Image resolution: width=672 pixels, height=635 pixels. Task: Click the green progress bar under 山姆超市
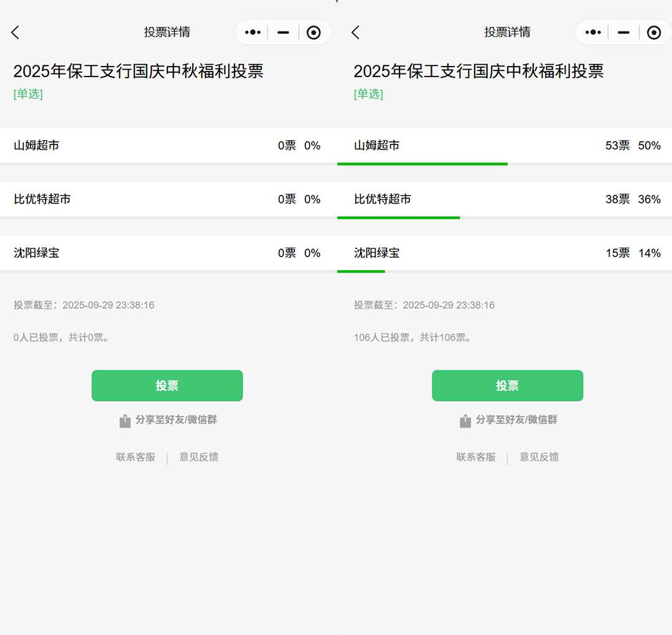[422, 164]
